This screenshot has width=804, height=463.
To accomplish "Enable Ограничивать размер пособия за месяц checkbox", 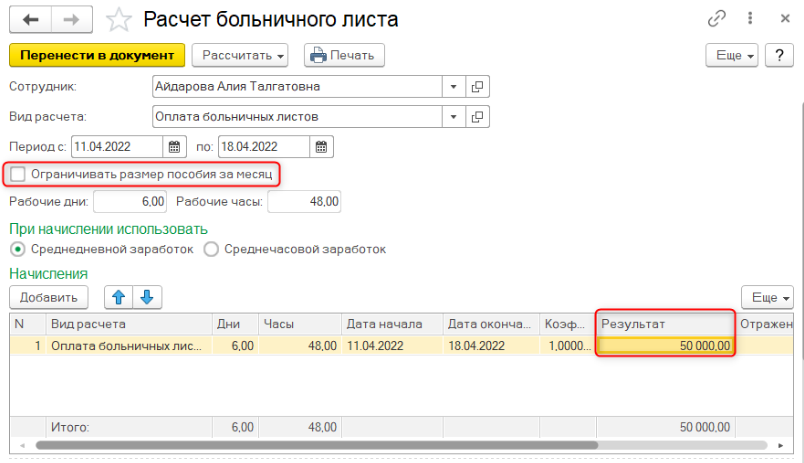I will [17, 175].
